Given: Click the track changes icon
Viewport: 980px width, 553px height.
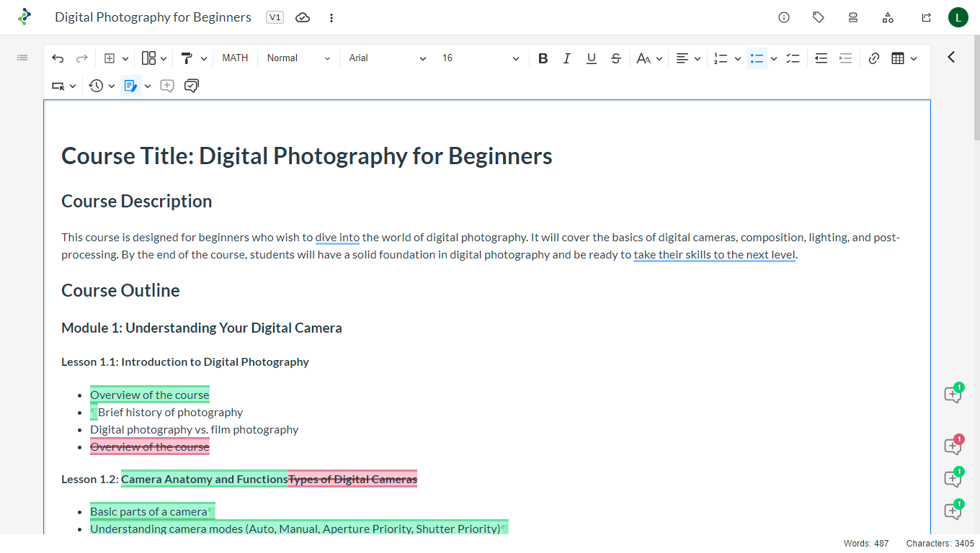Looking at the screenshot, I should coord(130,86).
